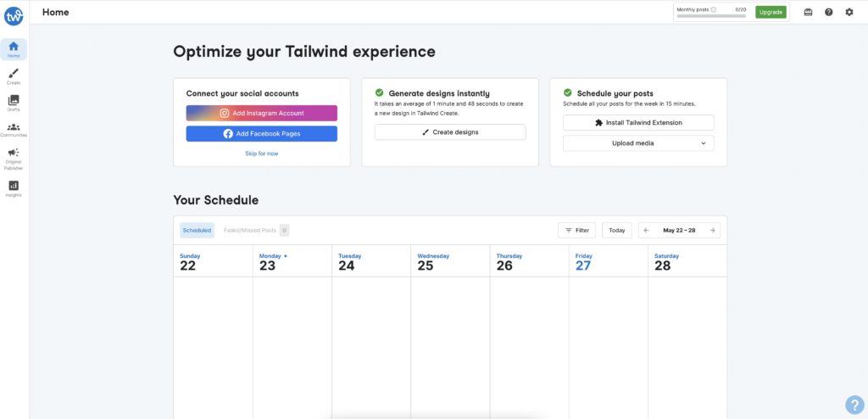Click the Your Schedule heading

[x=216, y=200]
